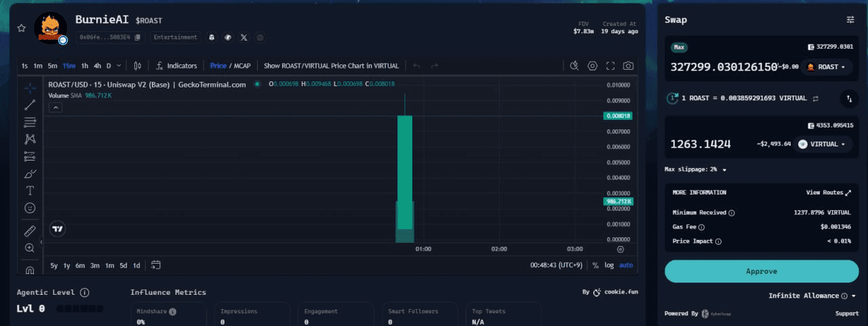Set the chart range to 6m
This screenshot has width=868, height=326.
pos(80,265)
